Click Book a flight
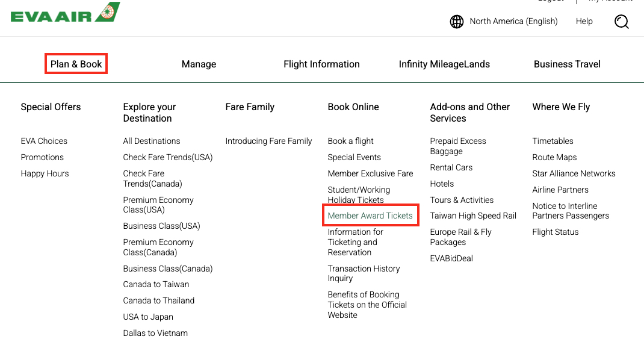Viewport: 644px width, 345px height. pos(350,141)
